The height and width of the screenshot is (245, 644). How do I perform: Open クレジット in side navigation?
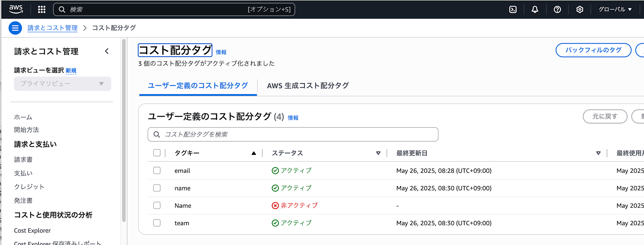[29, 187]
